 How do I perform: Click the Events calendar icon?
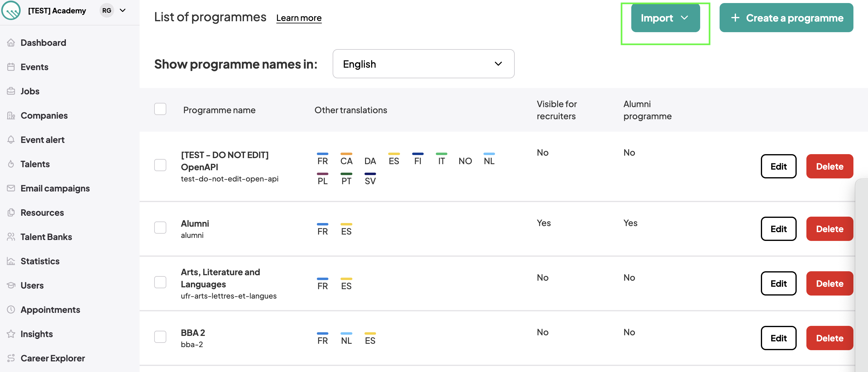pos(11,67)
